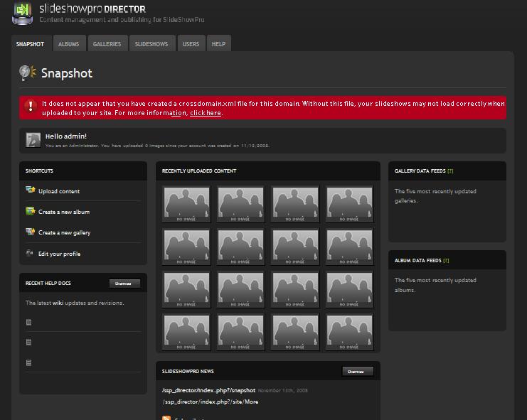Click the 'Shortcuts' panel header
The image size is (527, 420).
pyautogui.click(x=39, y=171)
